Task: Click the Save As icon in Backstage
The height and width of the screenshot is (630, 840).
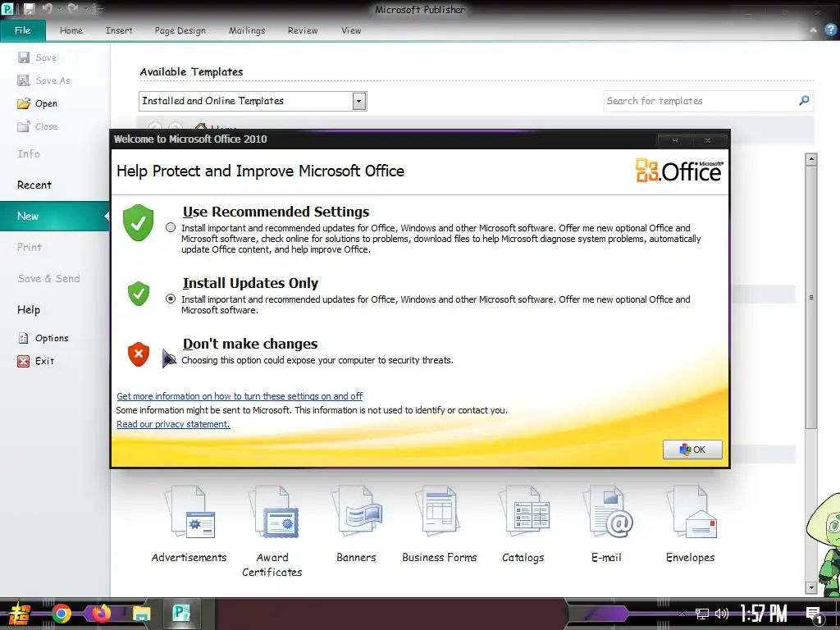Action: [x=24, y=80]
